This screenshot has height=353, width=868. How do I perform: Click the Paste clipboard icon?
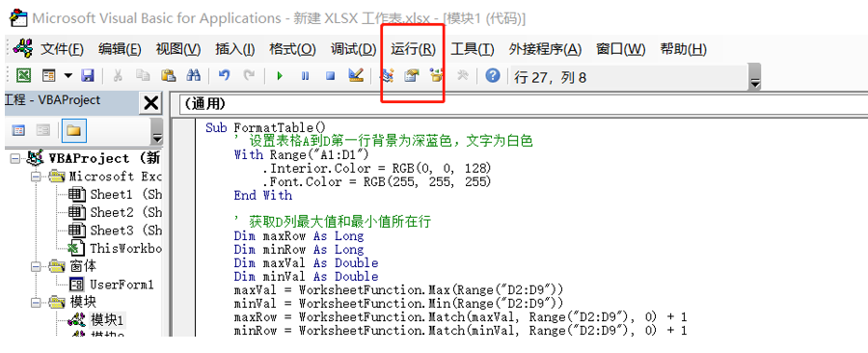point(168,76)
